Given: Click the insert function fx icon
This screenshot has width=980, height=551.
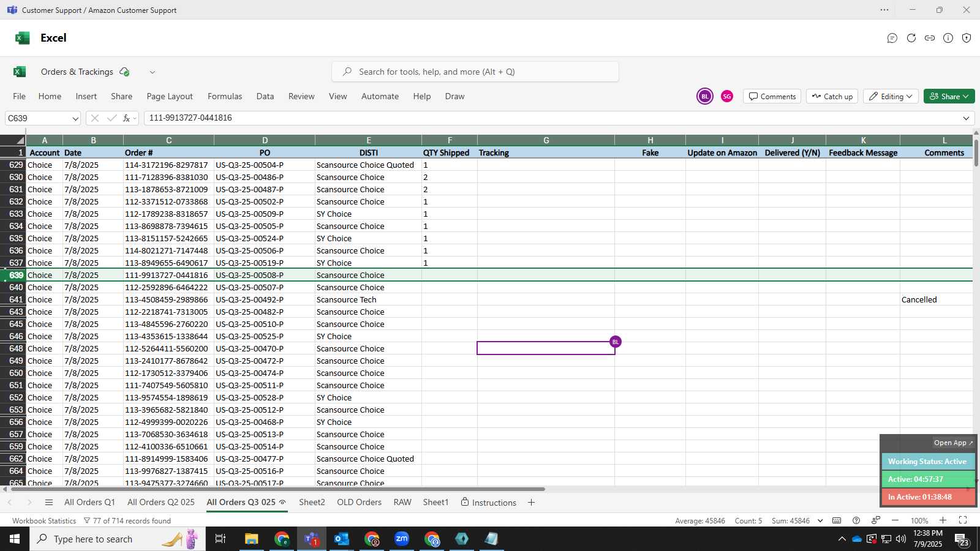Looking at the screenshot, I should 126,118.
